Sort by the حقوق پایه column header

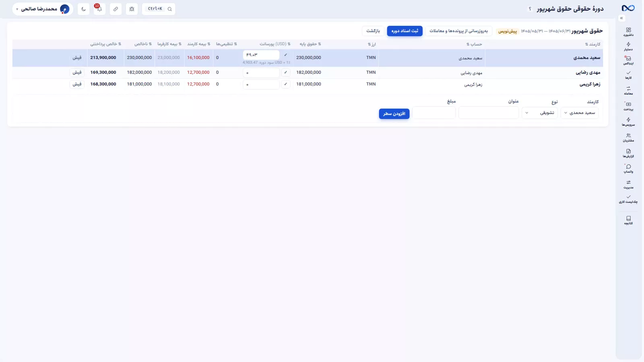(x=310, y=44)
